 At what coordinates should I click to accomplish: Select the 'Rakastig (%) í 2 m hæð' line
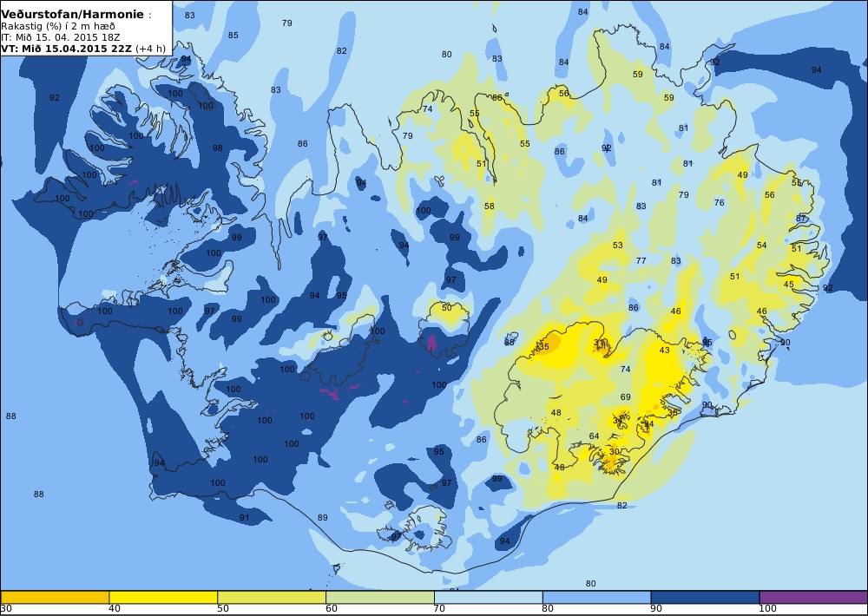point(57,27)
